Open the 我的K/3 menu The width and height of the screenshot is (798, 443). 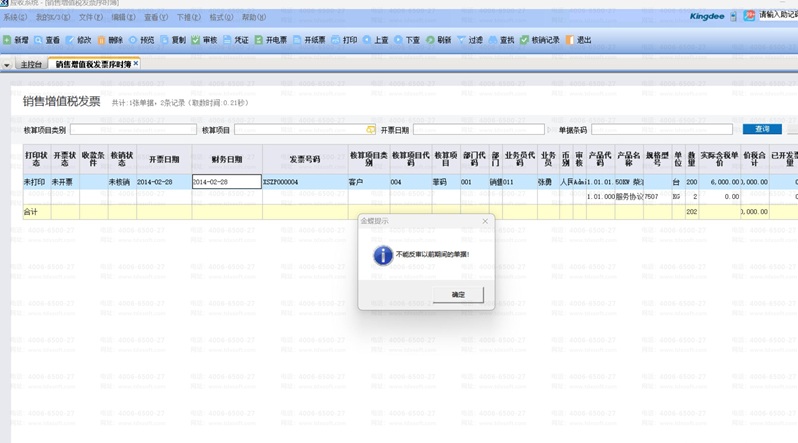53,17
